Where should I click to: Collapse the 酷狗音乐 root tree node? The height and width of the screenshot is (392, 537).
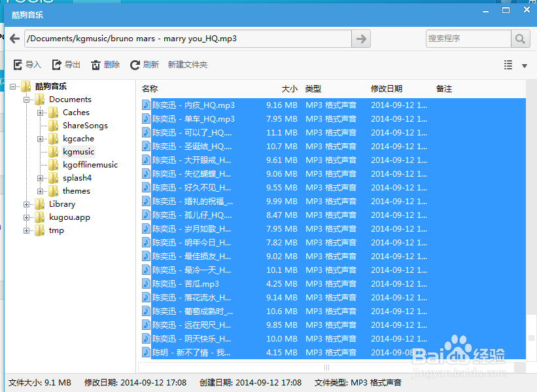pos(12,86)
